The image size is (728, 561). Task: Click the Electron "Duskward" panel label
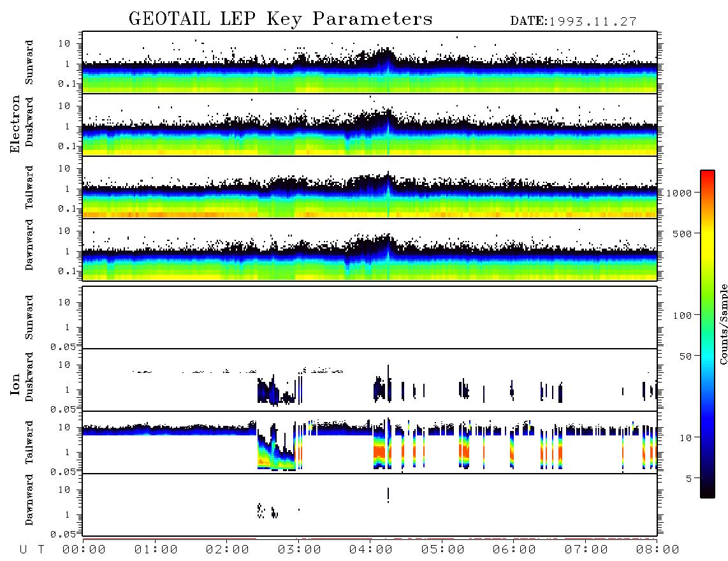(29, 122)
